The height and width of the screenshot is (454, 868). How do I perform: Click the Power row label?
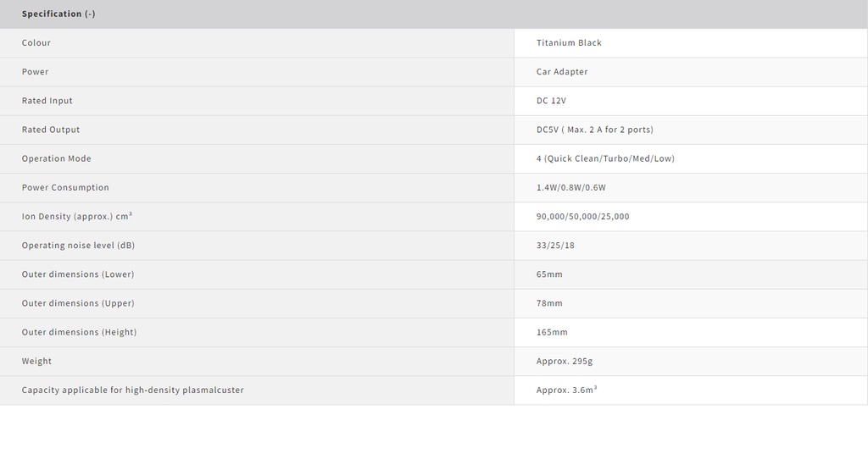(36, 72)
